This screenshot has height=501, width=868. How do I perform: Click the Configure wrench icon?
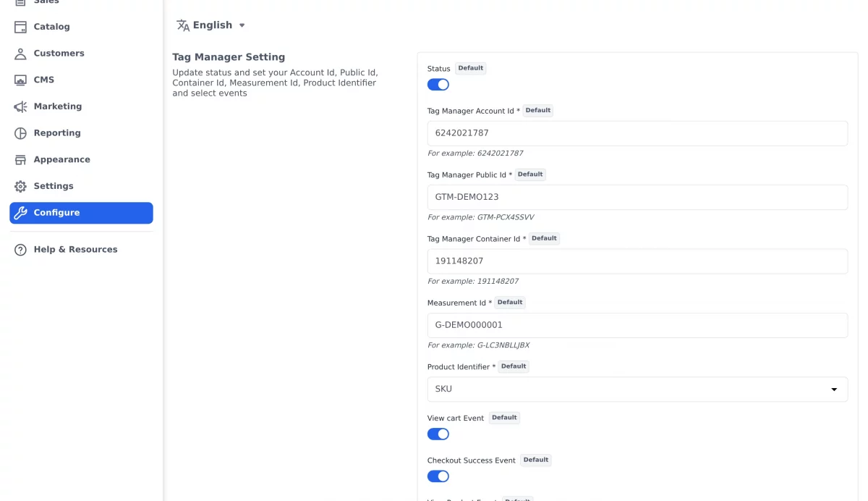pos(20,213)
